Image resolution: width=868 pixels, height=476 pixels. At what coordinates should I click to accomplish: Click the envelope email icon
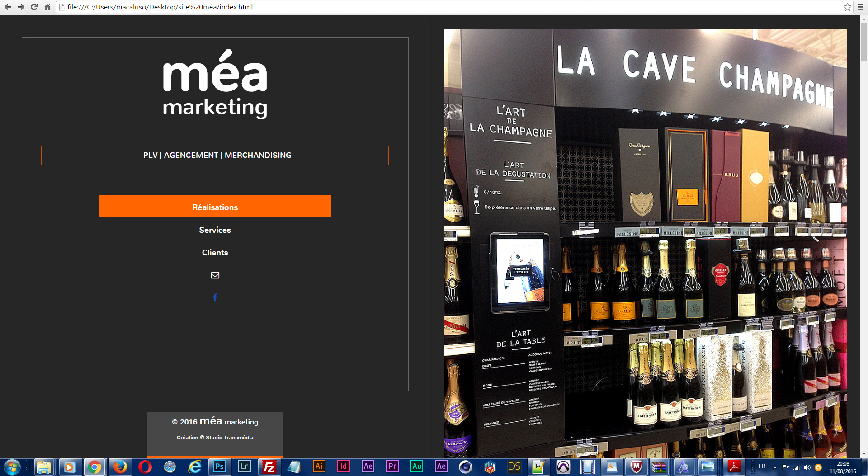pyautogui.click(x=215, y=275)
